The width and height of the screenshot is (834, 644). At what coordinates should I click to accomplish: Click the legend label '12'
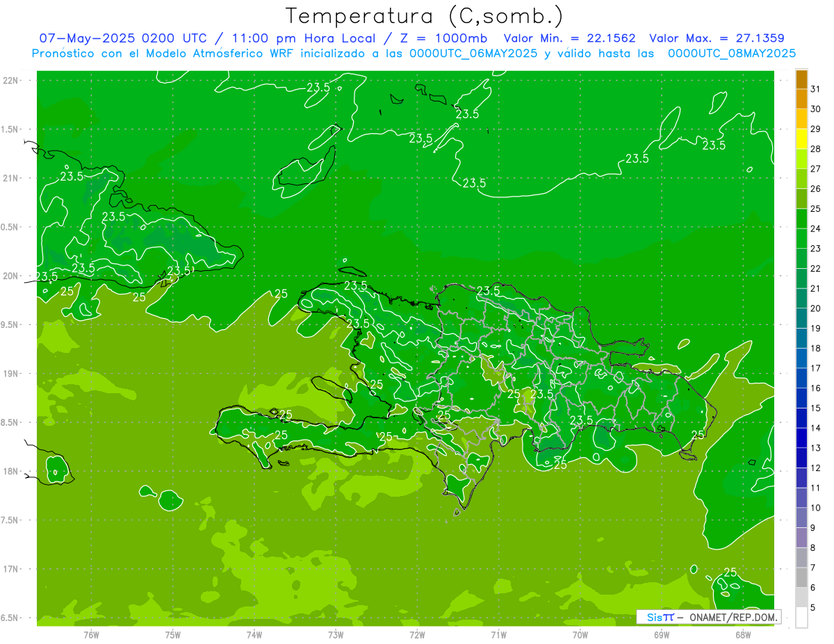(x=816, y=468)
